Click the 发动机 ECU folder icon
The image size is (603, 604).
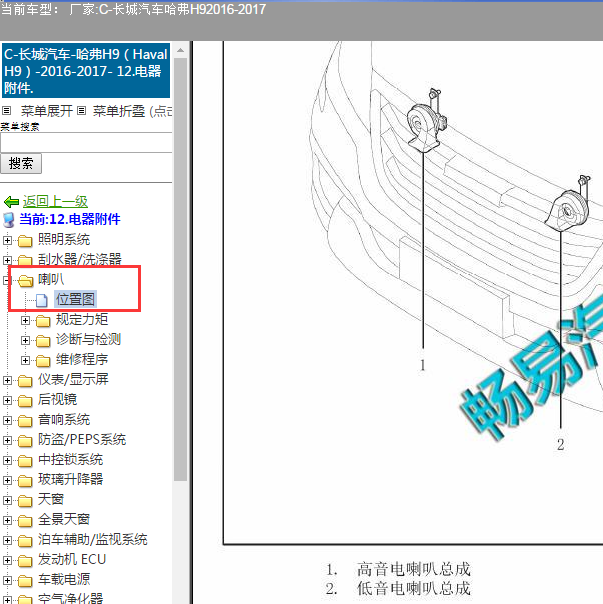click(x=25, y=561)
